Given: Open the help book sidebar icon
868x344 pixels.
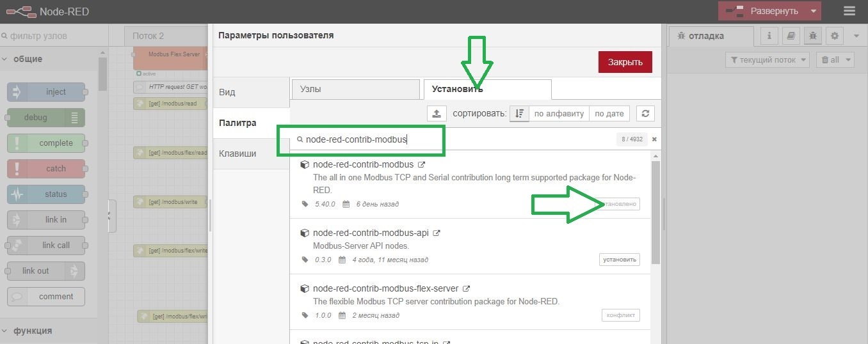Looking at the screenshot, I should (791, 36).
